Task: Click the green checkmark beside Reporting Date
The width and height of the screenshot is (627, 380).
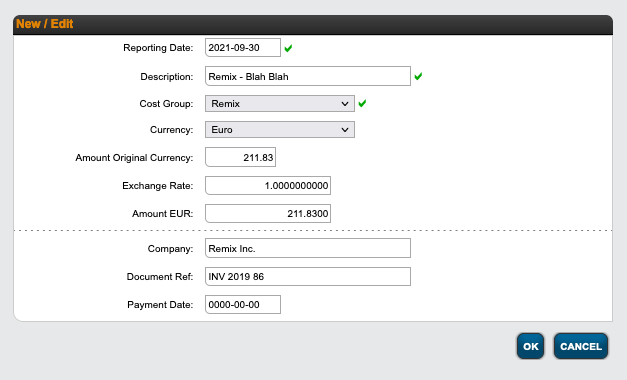Action: pos(288,48)
